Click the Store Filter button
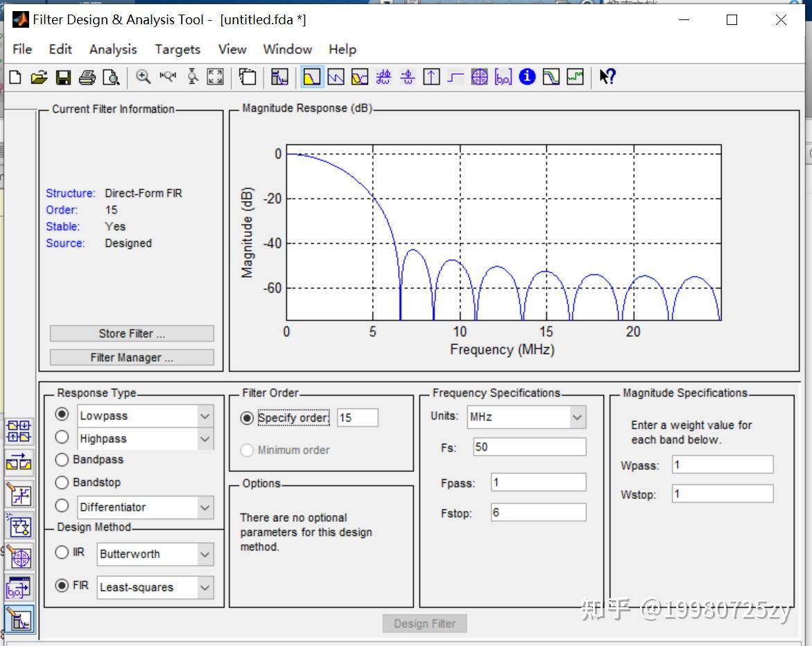The image size is (812, 646). (x=132, y=333)
